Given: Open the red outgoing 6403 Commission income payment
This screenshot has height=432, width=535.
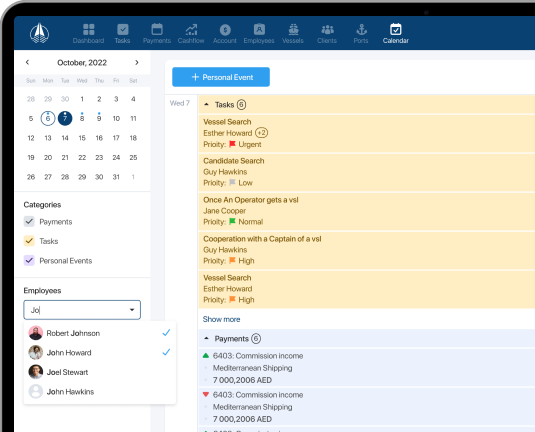Looking at the screenshot, I should click(366, 407).
